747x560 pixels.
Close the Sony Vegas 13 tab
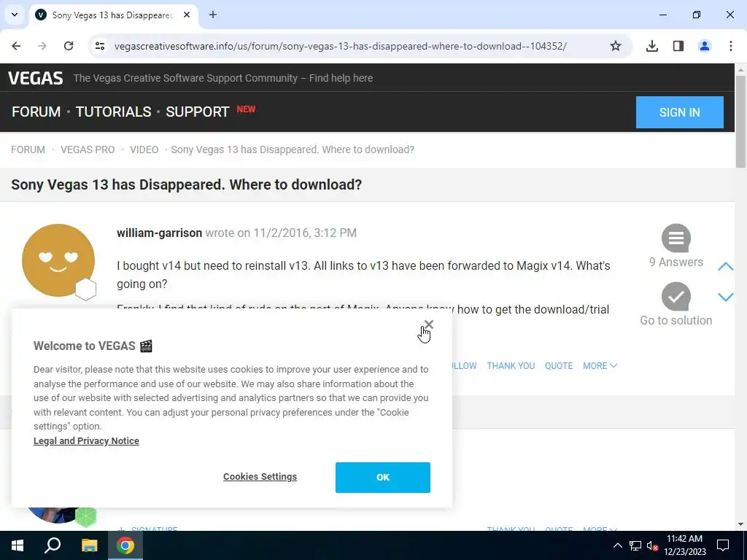(187, 15)
